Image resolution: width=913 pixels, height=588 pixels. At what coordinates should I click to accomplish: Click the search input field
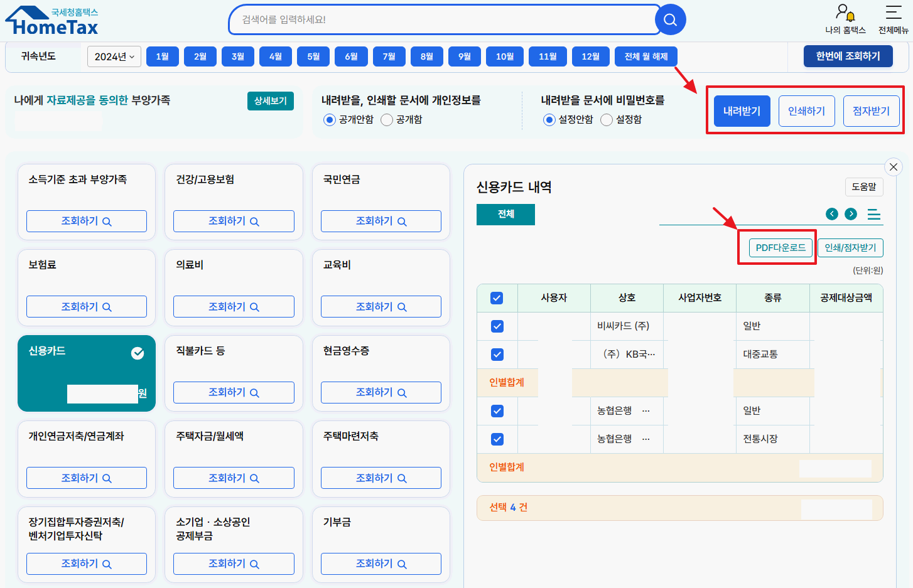click(x=440, y=19)
